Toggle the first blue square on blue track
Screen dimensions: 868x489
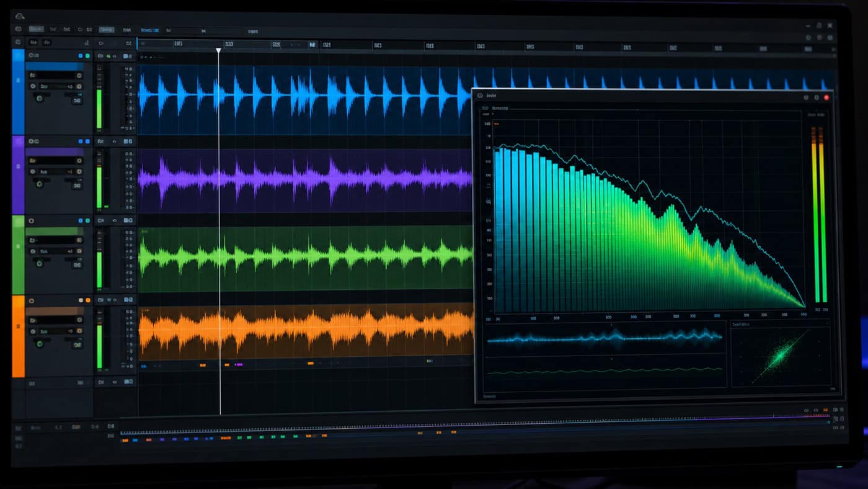(80, 56)
